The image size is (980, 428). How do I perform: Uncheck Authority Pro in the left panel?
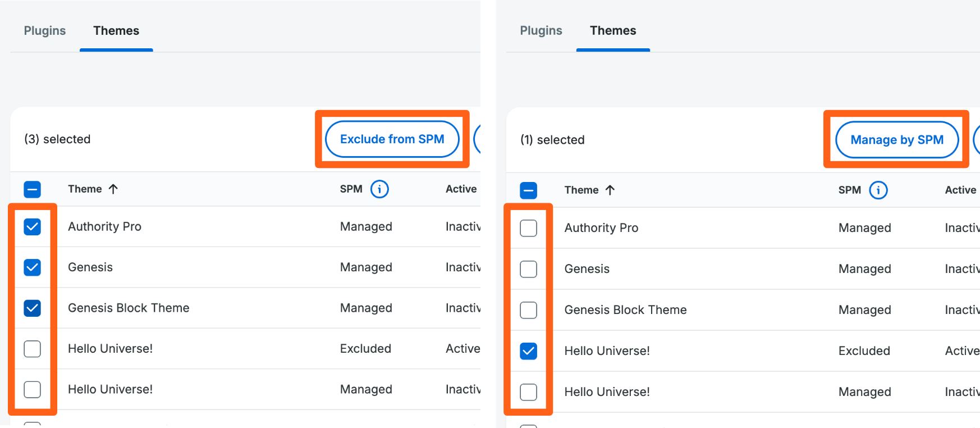33,227
